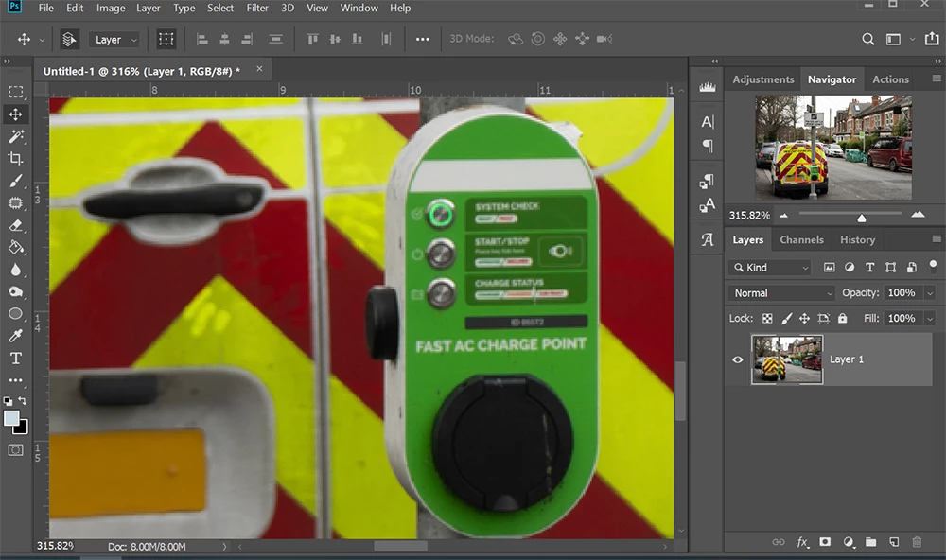Open the Normal blend mode dropdown
The height and width of the screenshot is (560, 946).
[782, 293]
